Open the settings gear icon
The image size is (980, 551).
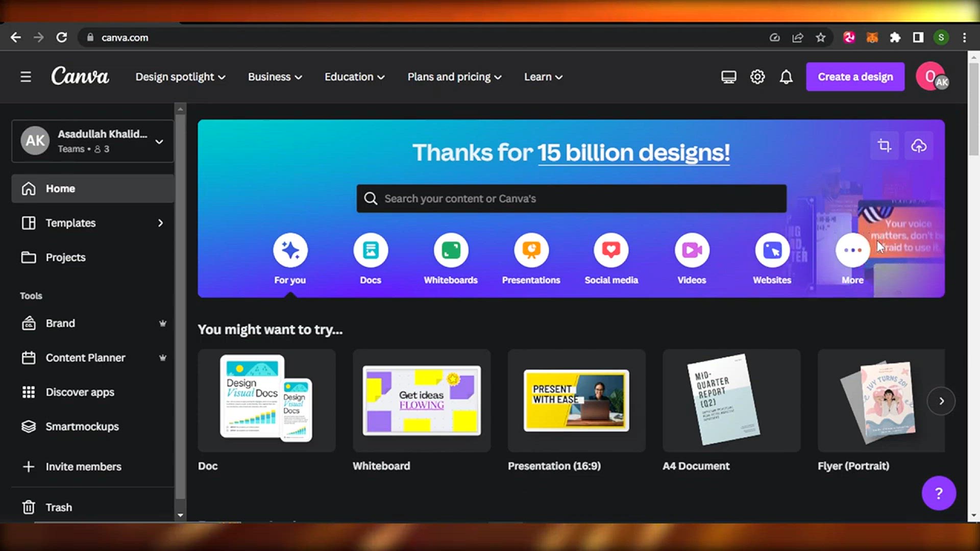(757, 77)
